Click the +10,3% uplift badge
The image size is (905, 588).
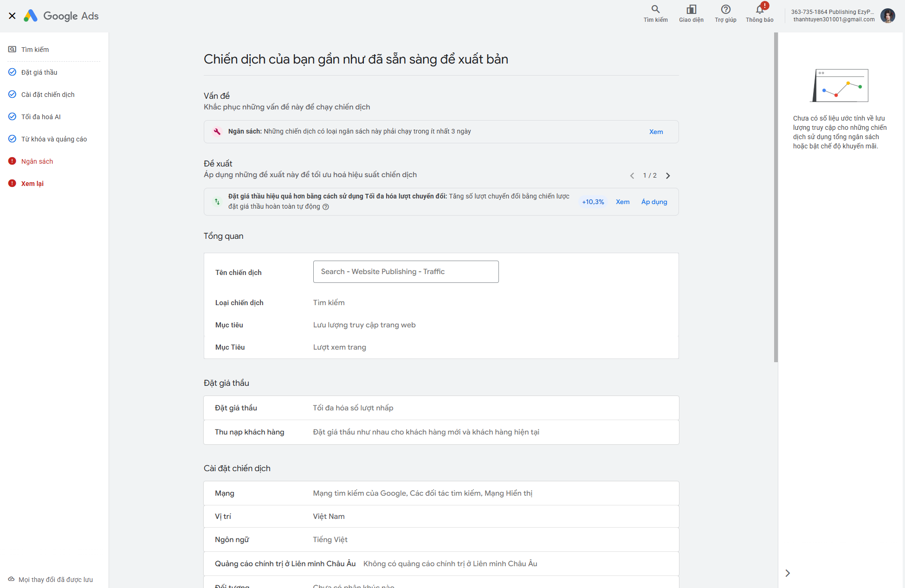click(x=593, y=202)
